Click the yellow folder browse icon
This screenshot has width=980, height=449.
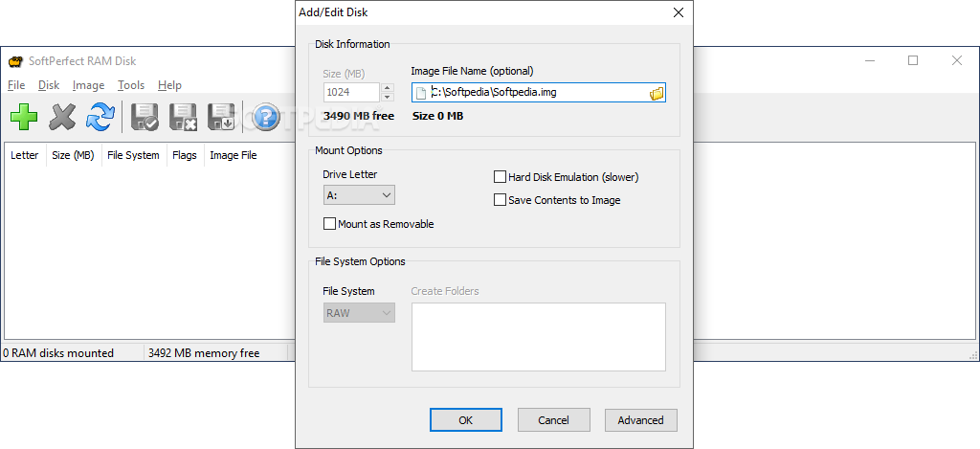click(657, 94)
